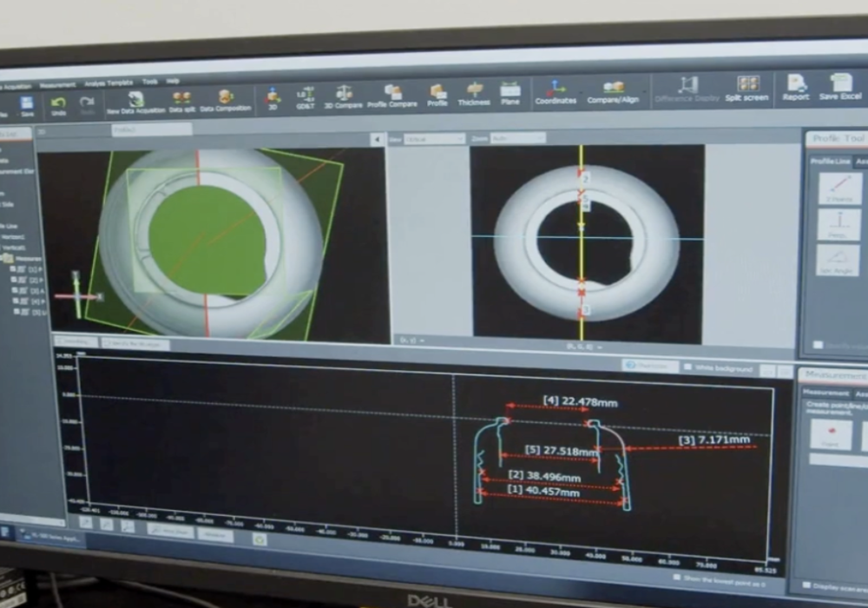
Task: Expand the Compare/Align dropdown arrow
Action: (646, 89)
